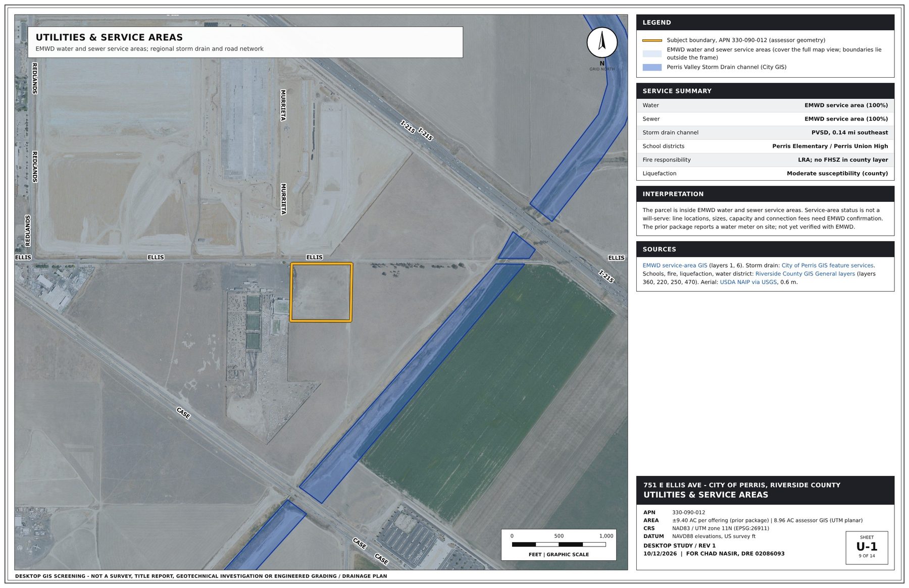
Task: Click 'LRA; no FHSZ in county layer' value
Action: 843,160
